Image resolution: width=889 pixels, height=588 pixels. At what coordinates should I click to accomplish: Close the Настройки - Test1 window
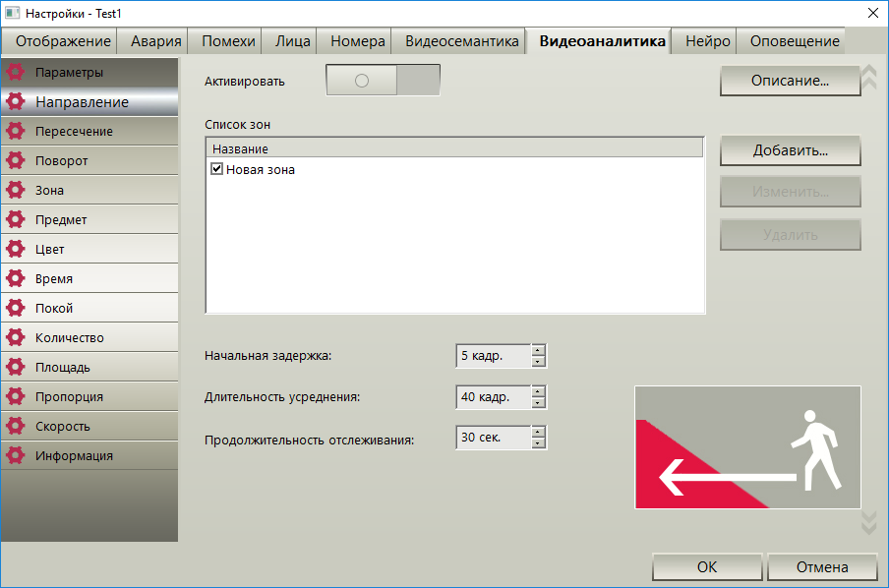[873, 13]
